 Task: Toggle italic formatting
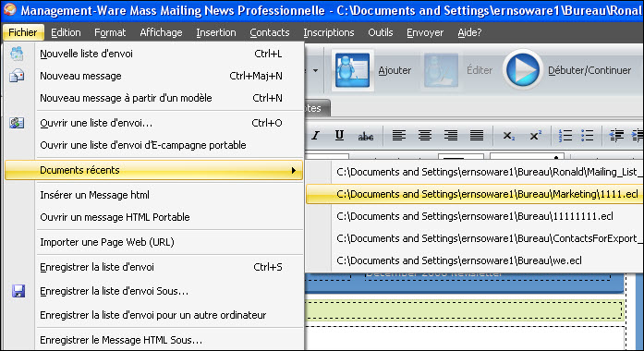click(x=315, y=136)
